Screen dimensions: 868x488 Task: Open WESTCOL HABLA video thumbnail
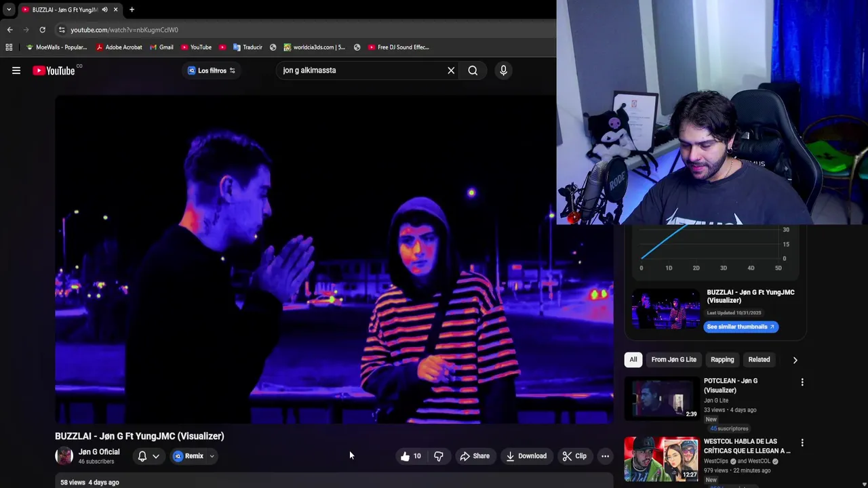(x=661, y=460)
